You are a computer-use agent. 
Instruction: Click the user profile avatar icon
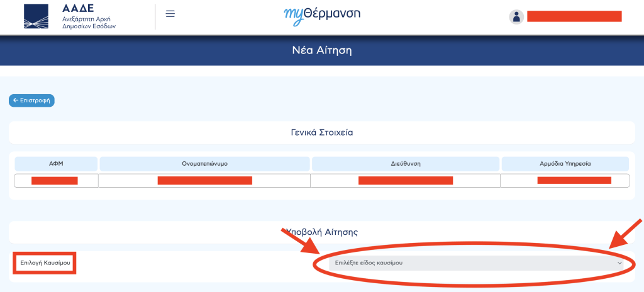516,17
